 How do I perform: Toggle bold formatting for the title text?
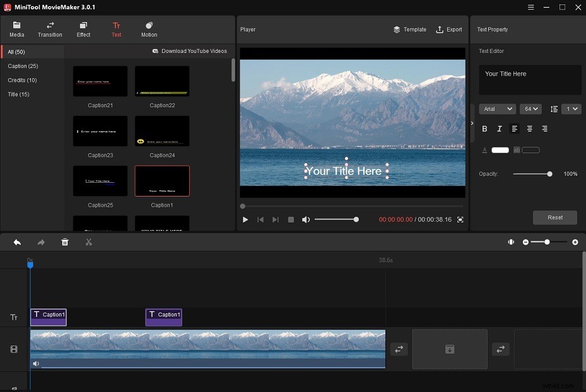[x=484, y=129]
